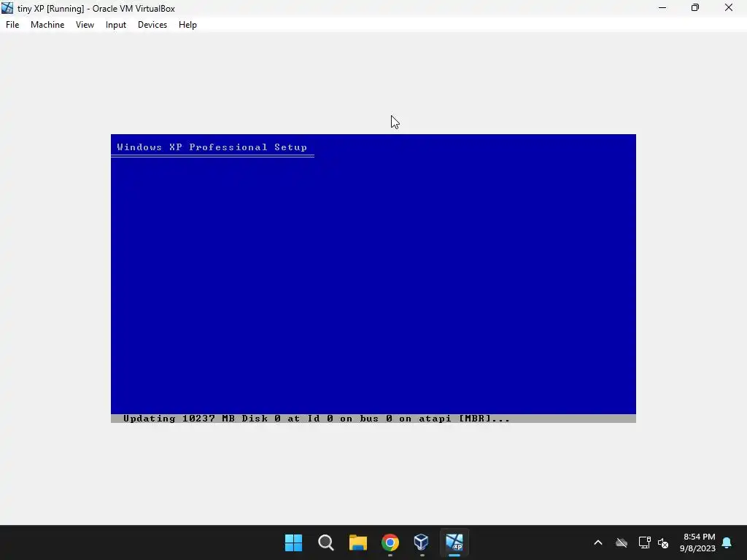The image size is (747, 560).
Task: Open notifications bell icon
Action: [x=727, y=542]
